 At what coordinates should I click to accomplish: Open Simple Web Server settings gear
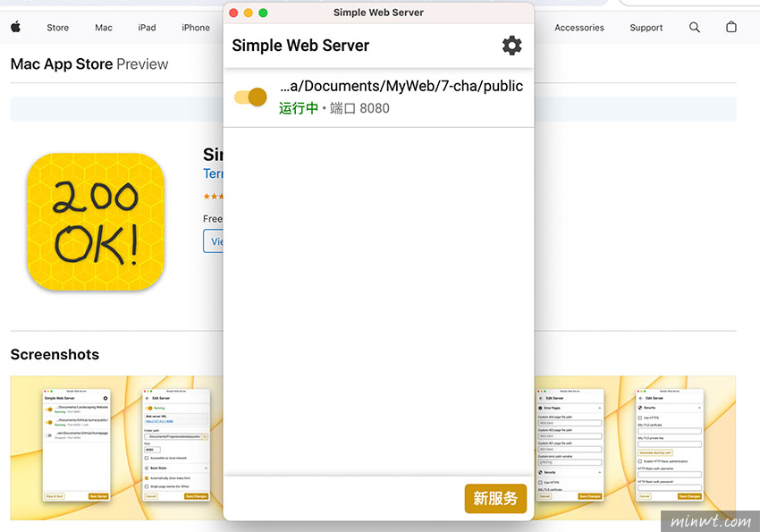tap(511, 46)
